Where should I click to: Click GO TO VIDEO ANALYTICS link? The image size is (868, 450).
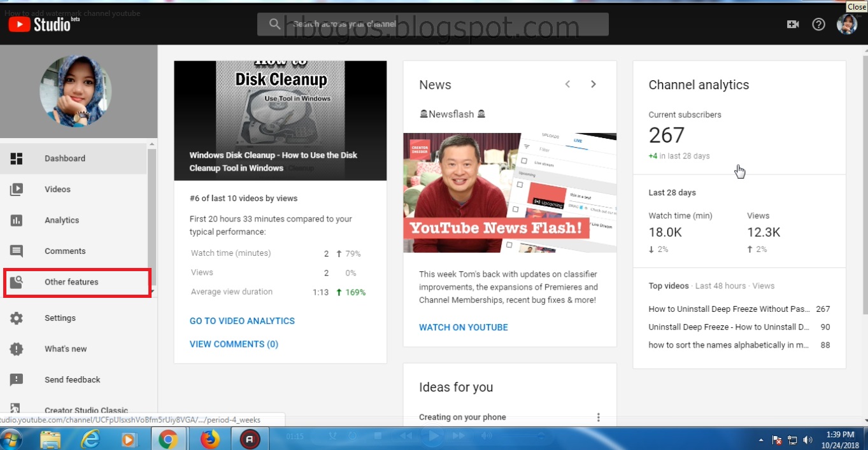pos(242,321)
